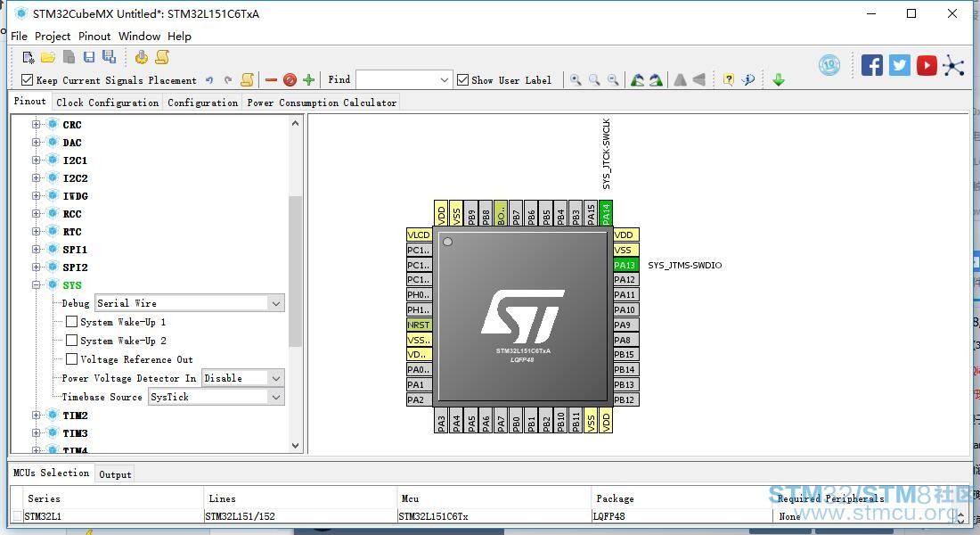Click the About info icon
980x535 pixels.
(x=747, y=80)
